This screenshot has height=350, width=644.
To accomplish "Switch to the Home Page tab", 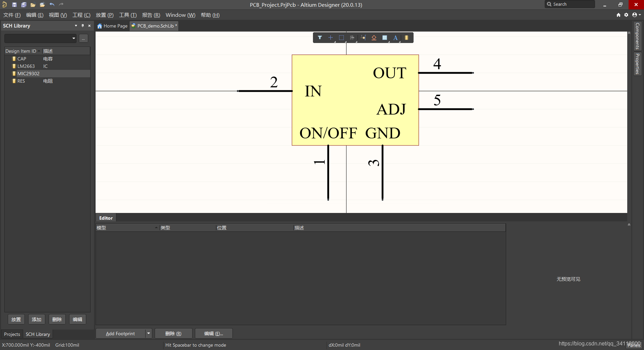I will (112, 26).
